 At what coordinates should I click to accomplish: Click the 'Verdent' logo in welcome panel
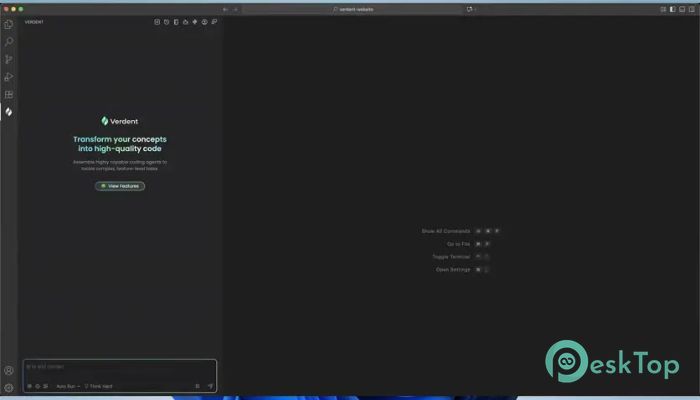[x=120, y=121]
